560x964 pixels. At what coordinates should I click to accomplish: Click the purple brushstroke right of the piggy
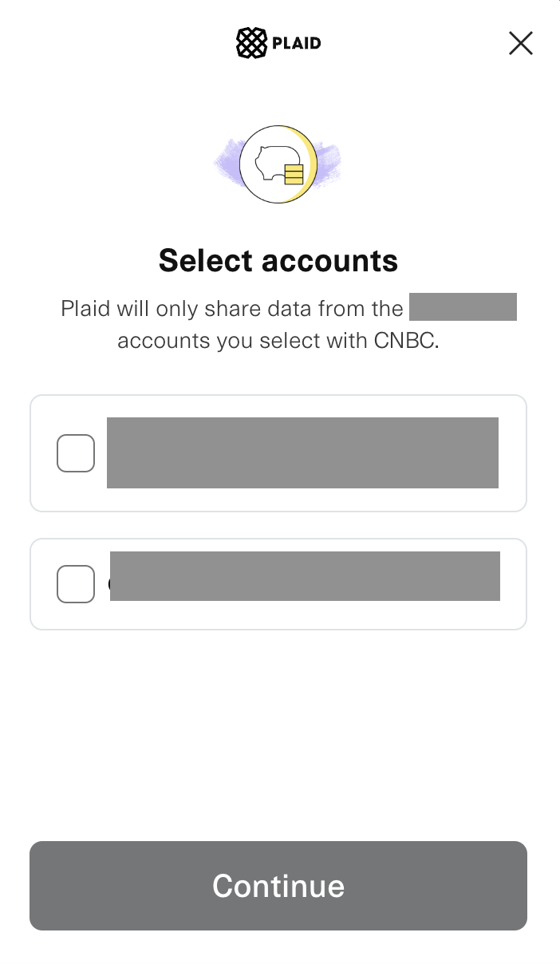329,162
